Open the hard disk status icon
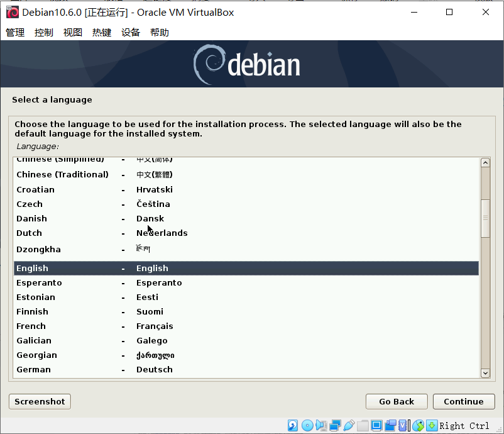Screen dimensions: 504x434 click(x=292, y=425)
